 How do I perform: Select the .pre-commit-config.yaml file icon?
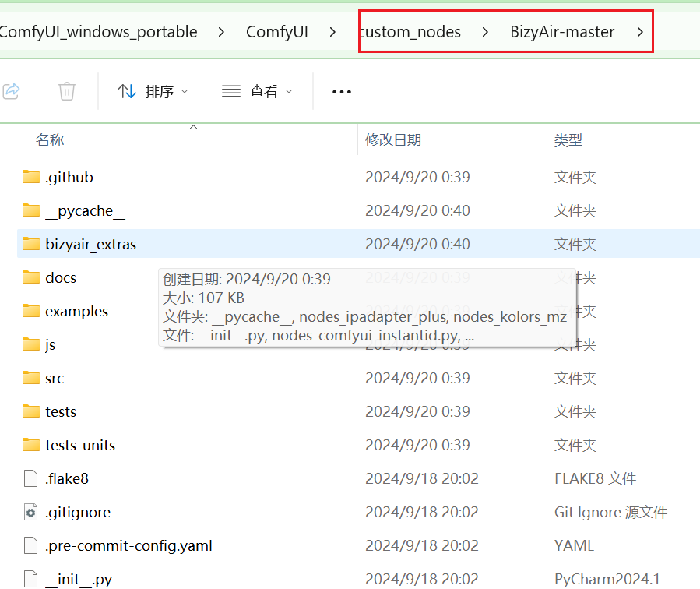[31, 545]
